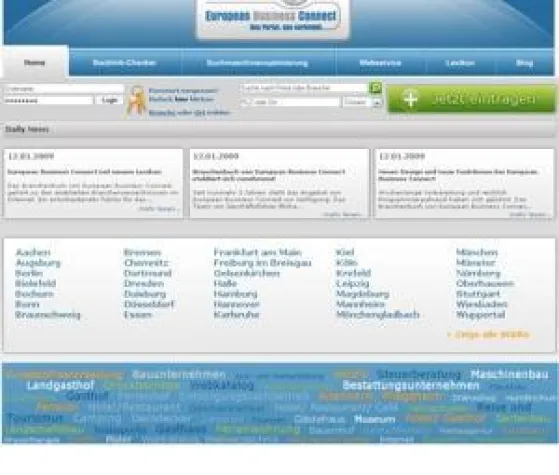Open the Lexikon tab
This screenshot has width=559, height=475.
pyautogui.click(x=460, y=63)
